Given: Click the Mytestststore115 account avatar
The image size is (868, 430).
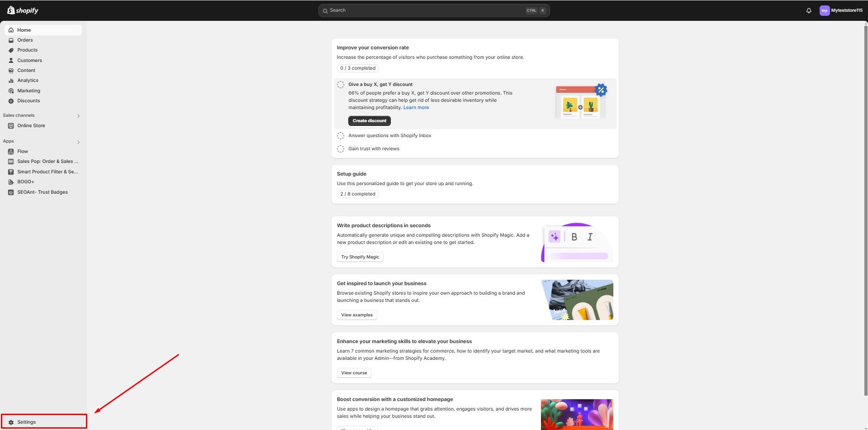Looking at the screenshot, I should [x=825, y=10].
